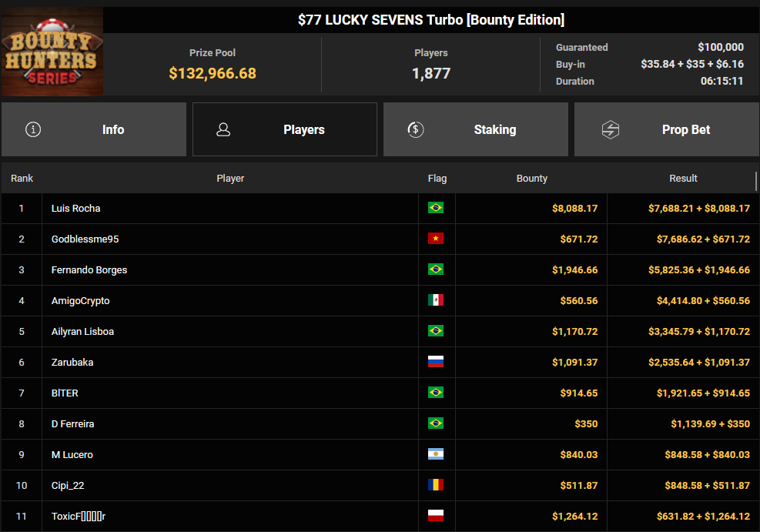Click the players count 1,877

(431, 73)
